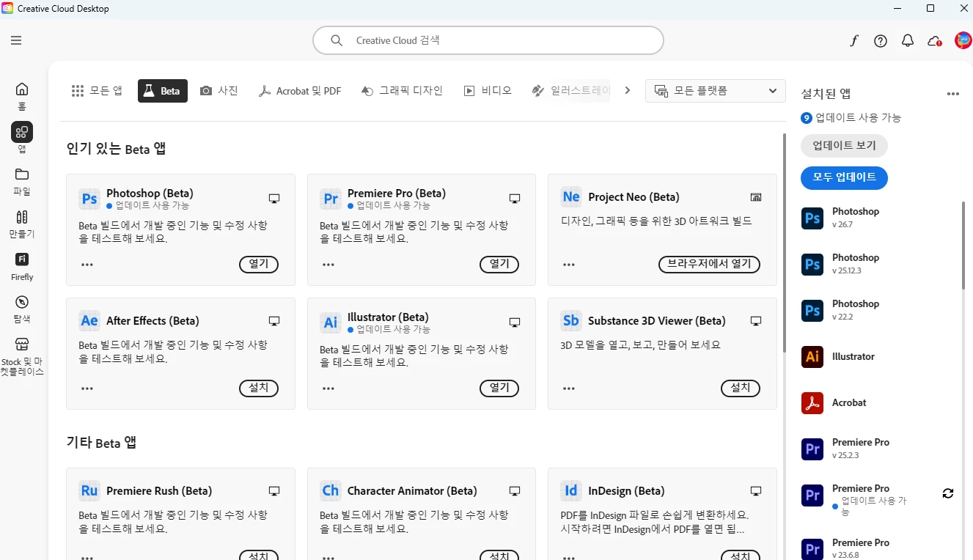Click the Character Animator (Beta) icon
Viewport: 973px width, 560px height.
point(331,490)
